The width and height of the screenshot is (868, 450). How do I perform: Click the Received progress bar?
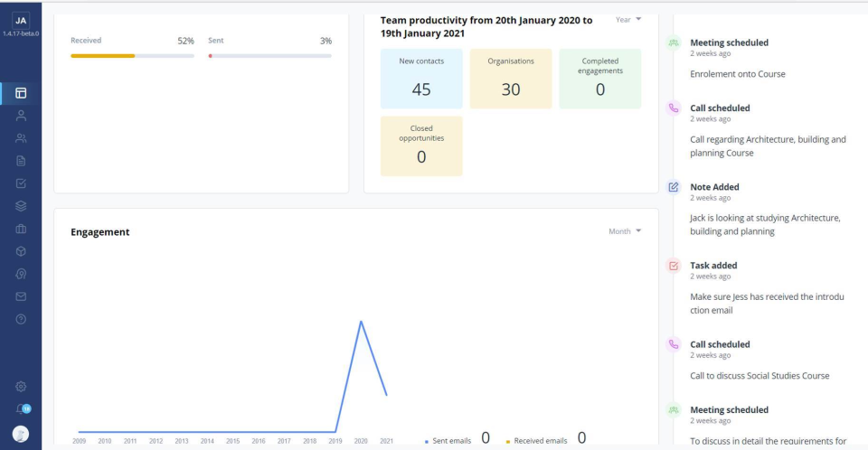coord(132,56)
